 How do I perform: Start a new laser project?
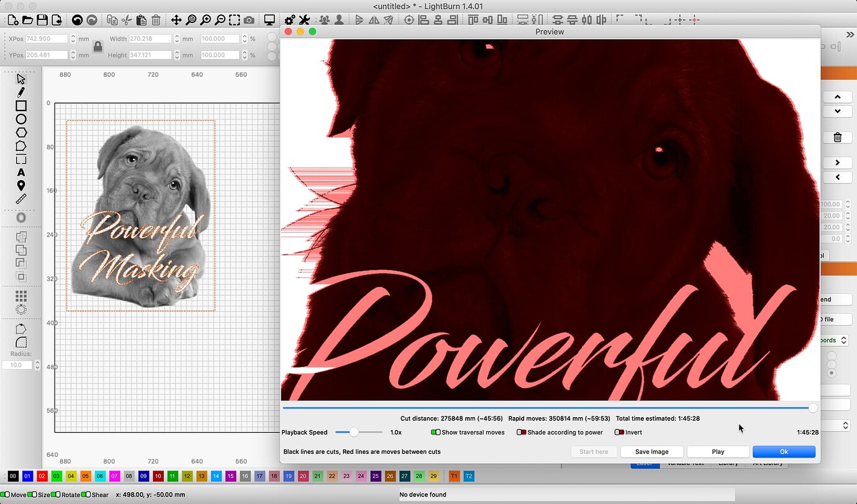12,20
